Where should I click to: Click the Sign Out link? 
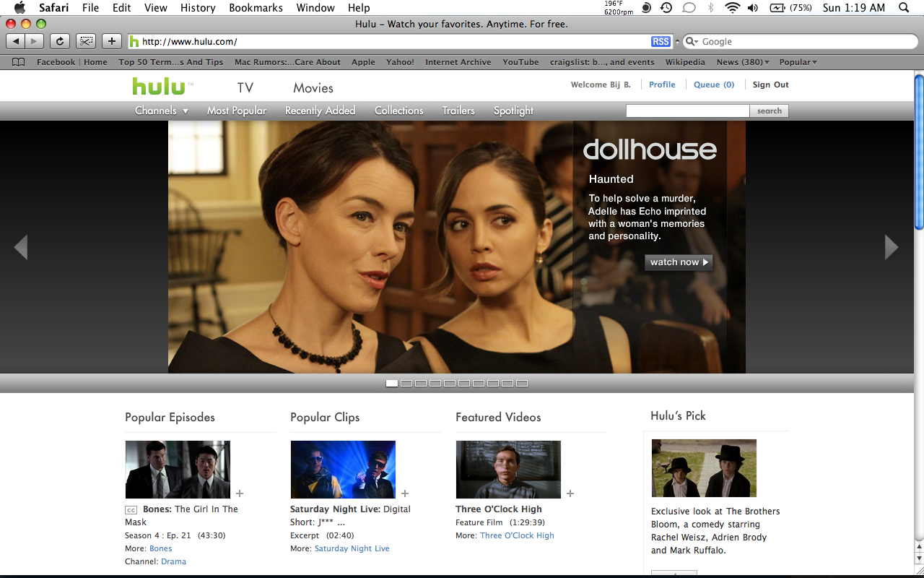pyautogui.click(x=770, y=85)
